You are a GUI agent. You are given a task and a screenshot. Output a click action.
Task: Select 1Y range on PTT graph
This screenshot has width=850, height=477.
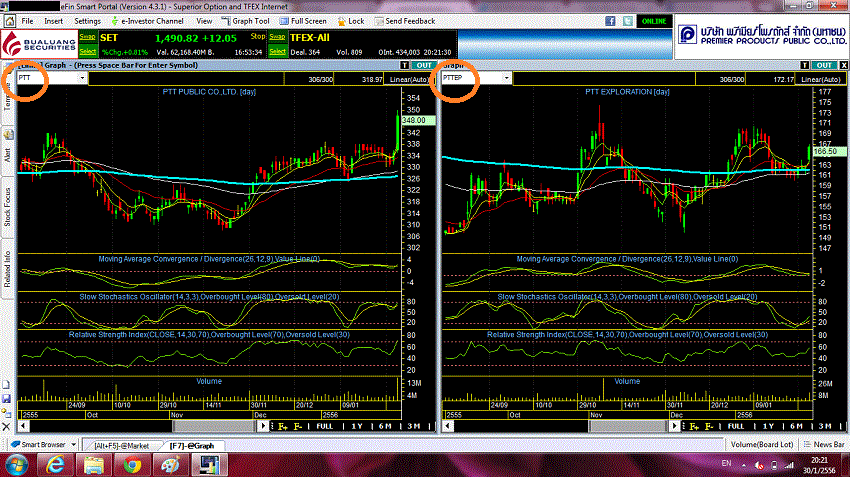[x=357, y=427]
